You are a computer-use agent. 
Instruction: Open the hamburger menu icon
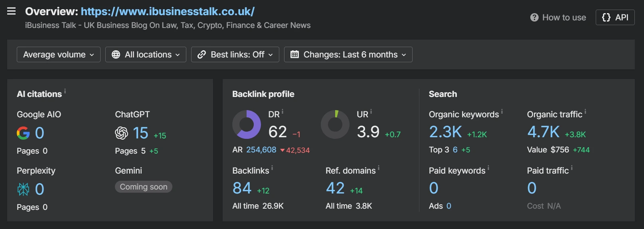click(12, 11)
